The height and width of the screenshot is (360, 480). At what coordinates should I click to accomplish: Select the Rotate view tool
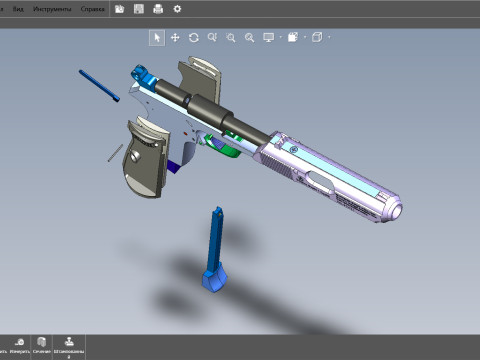pos(194,38)
